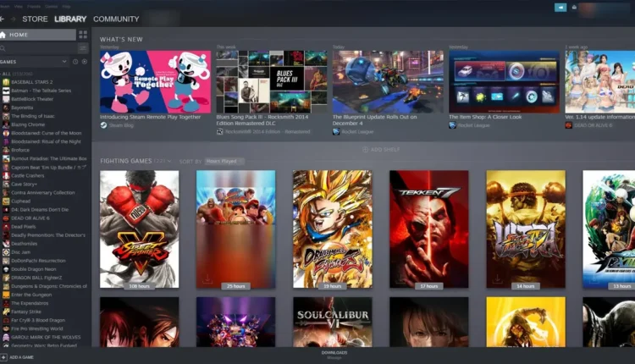Click download icon on Ultra Street Fighter IV

click(497, 279)
